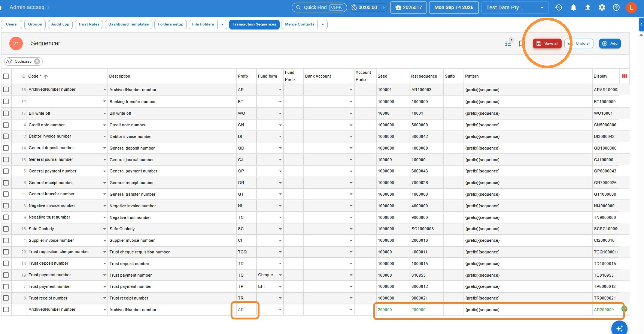644x334 pixels.
Task: Click the timer stopwatch icon
Action: pos(354,7)
